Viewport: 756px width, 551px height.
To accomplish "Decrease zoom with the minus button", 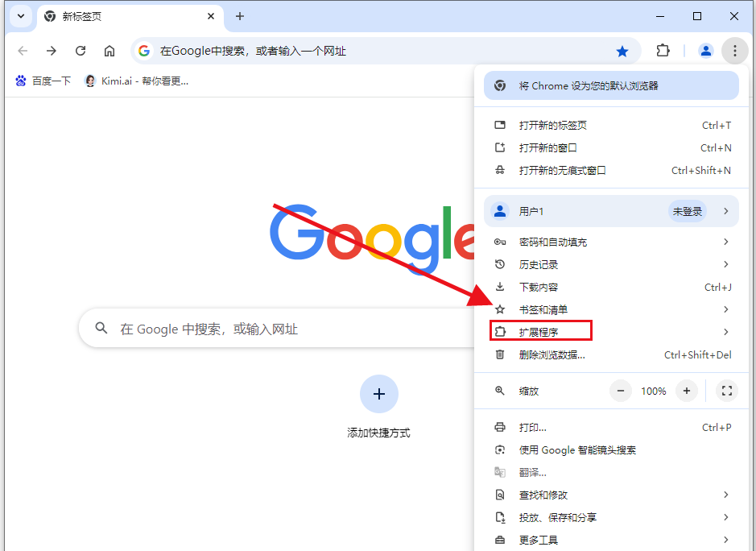I will [x=621, y=391].
